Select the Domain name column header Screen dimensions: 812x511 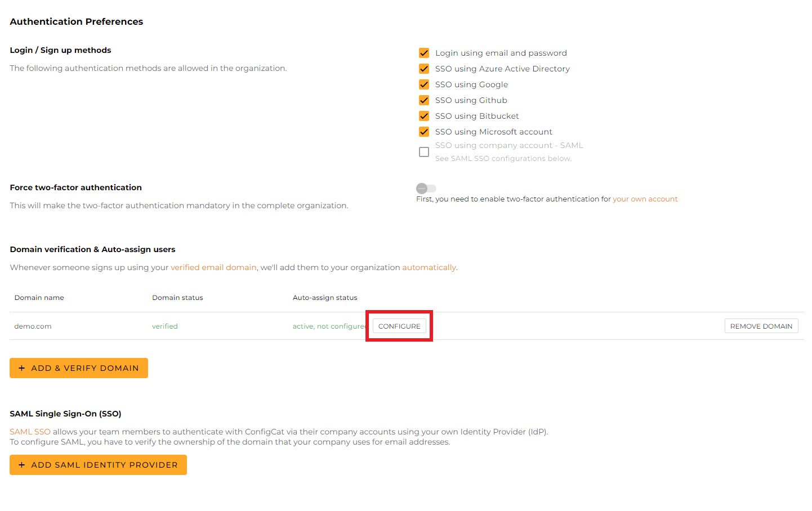39,297
